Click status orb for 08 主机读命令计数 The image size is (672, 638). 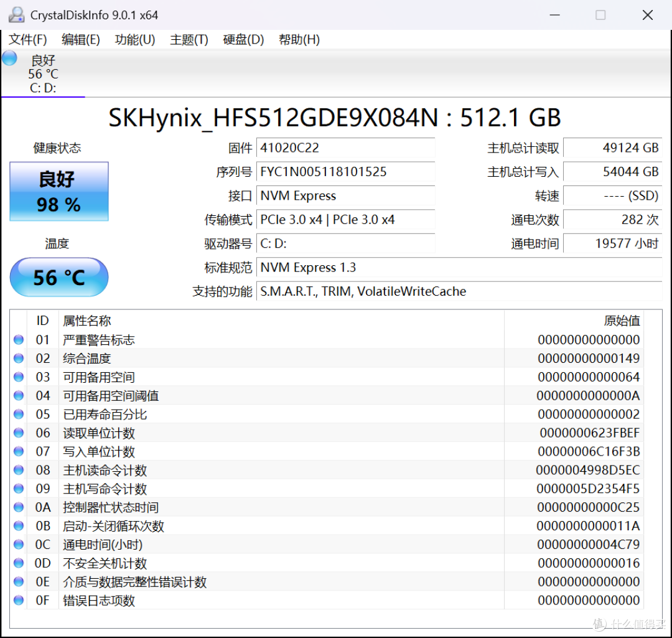pyautogui.click(x=19, y=470)
